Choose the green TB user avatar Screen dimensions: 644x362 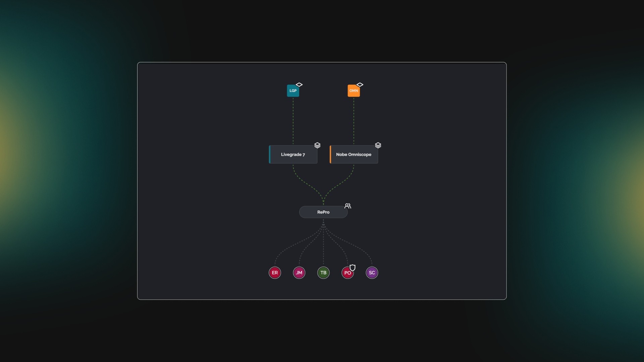pyautogui.click(x=323, y=273)
